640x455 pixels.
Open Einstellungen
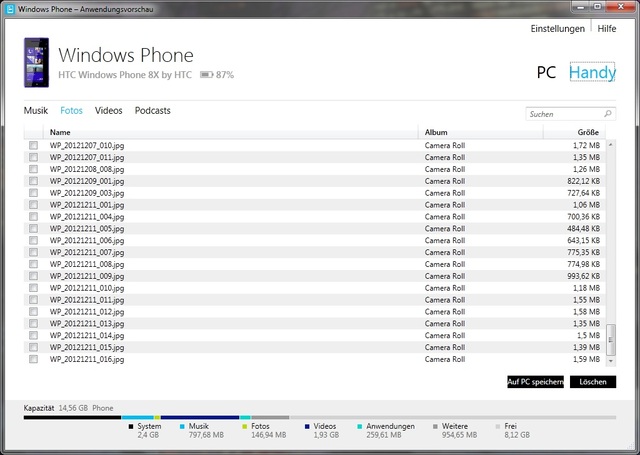click(x=558, y=29)
